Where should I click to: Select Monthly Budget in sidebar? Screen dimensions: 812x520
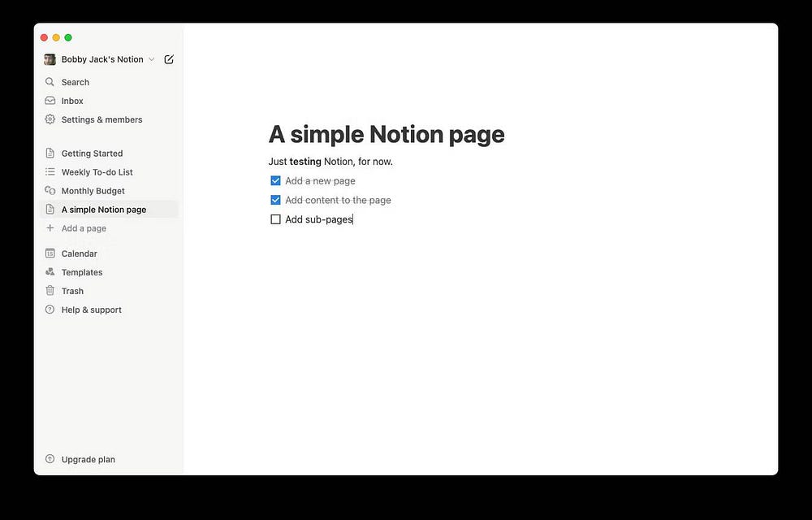[109, 191]
